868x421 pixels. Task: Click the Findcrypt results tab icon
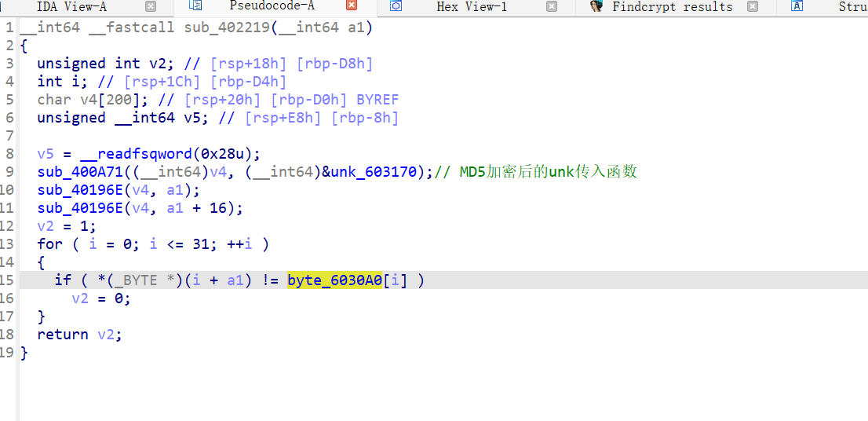pos(596,6)
